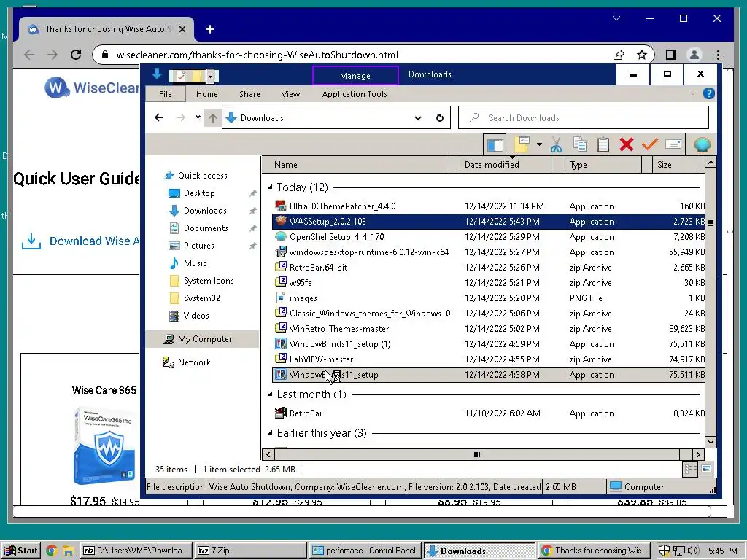Toggle the navigation pane toolbar button
Image resolution: width=747 pixels, height=560 pixels.
click(495, 145)
